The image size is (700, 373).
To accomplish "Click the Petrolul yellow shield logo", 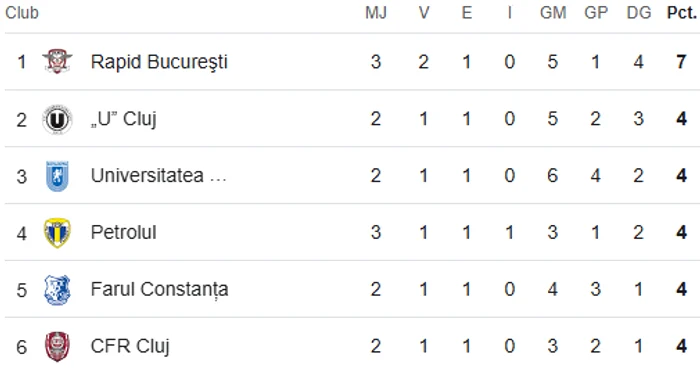I will click(57, 233).
